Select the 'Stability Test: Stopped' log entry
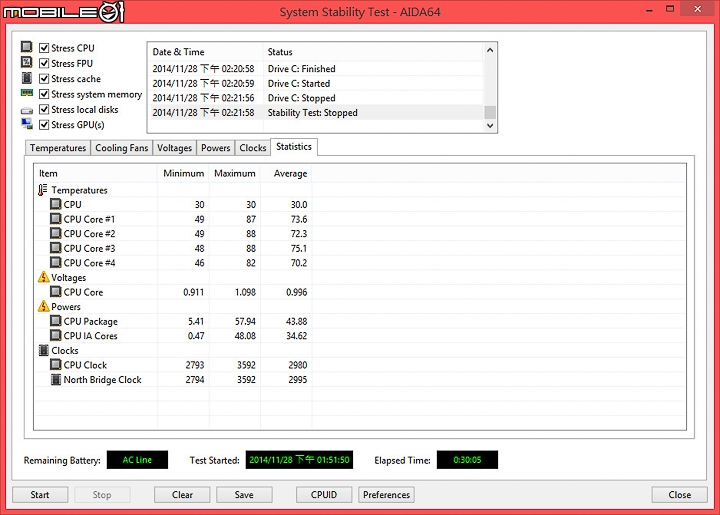Viewport: 720px width, 515px height. pos(316,112)
